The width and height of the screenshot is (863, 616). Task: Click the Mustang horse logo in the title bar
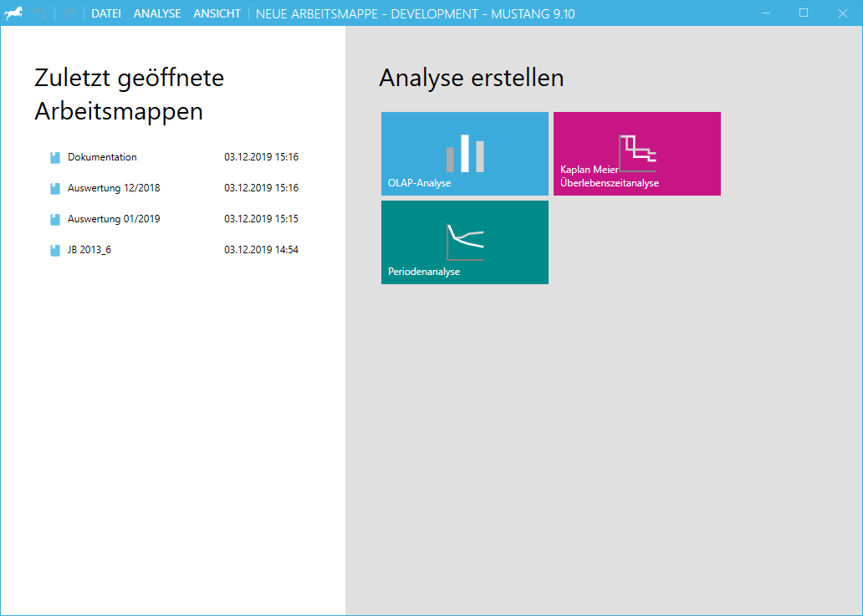pyautogui.click(x=14, y=13)
